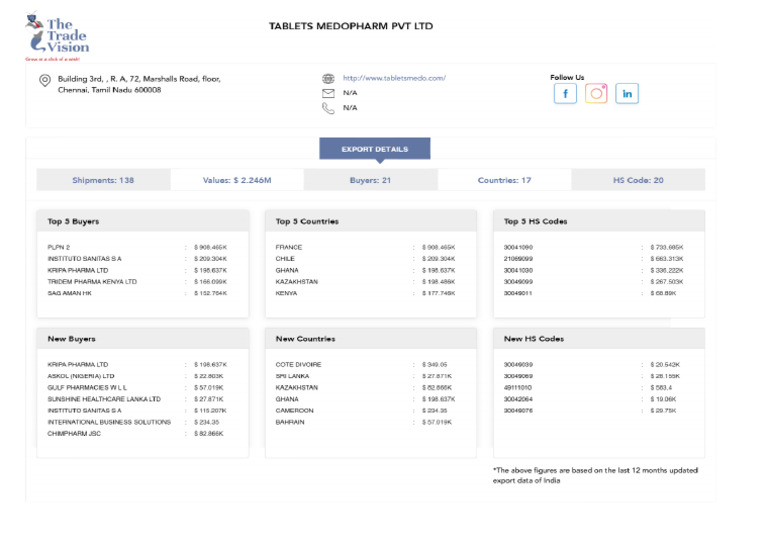Click the Marshalls Road address text

point(139,84)
